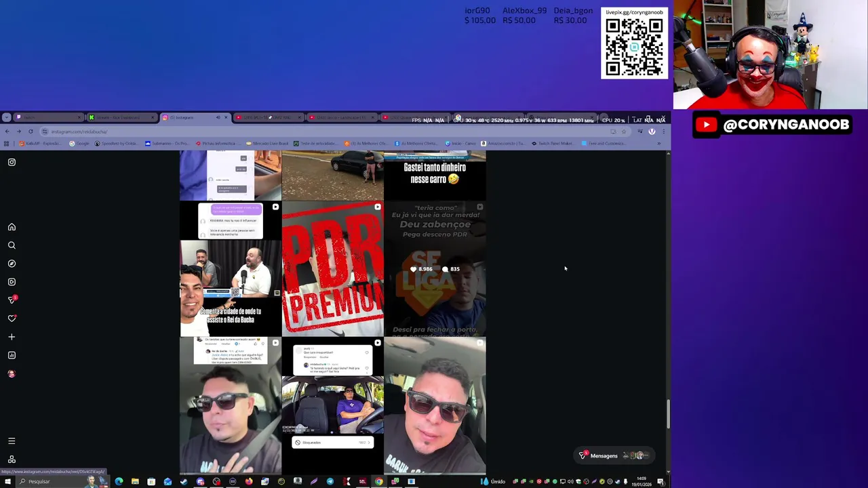The width and height of the screenshot is (868, 488).
Task: Open car interior post with Bloqueados caption
Action: coord(332,405)
